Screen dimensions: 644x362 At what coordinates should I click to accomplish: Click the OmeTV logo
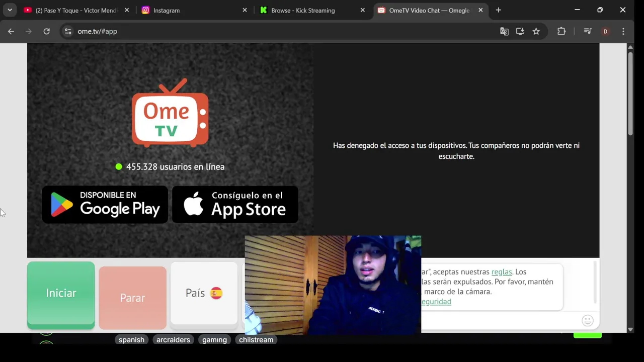(x=170, y=113)
